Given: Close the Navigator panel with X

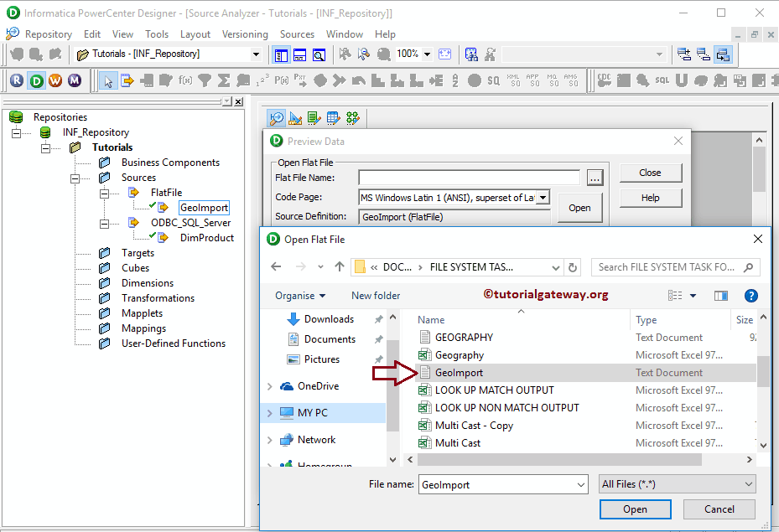Looking at the screenshot, I should (x=238, y=101).
